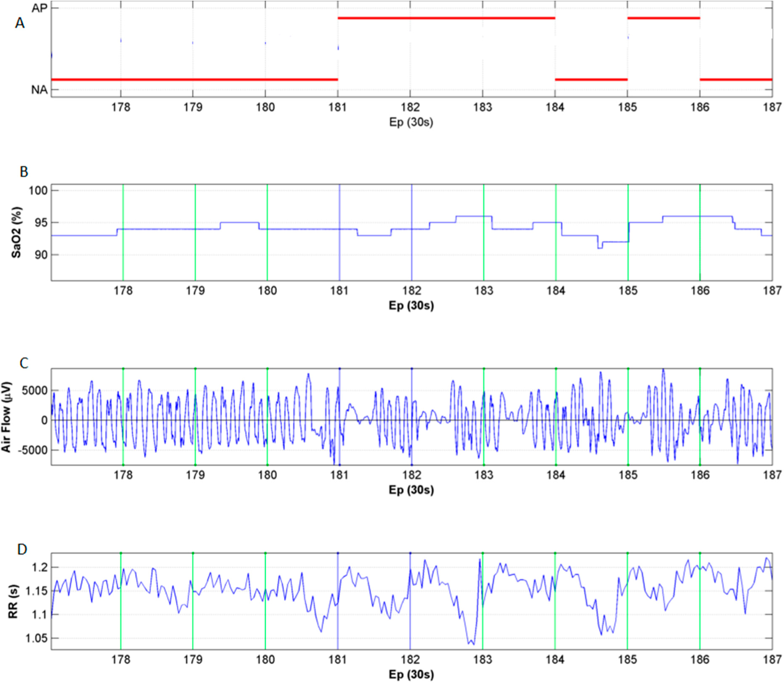Click the 183 tick label under the top plot
The width and height of the screenshot is (784, 683).
coord(482,107)
